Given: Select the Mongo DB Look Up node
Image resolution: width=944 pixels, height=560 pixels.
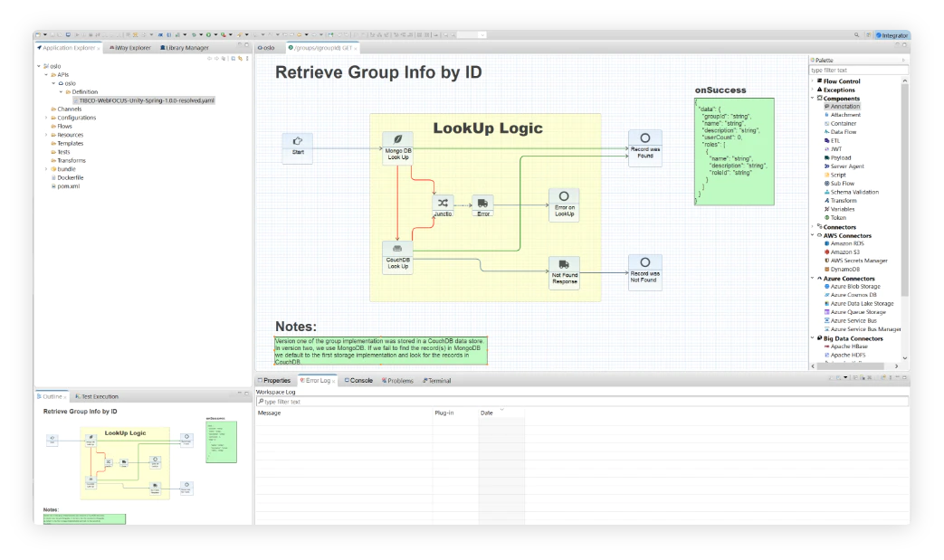Looking at the screenshot, I should 397,148.
